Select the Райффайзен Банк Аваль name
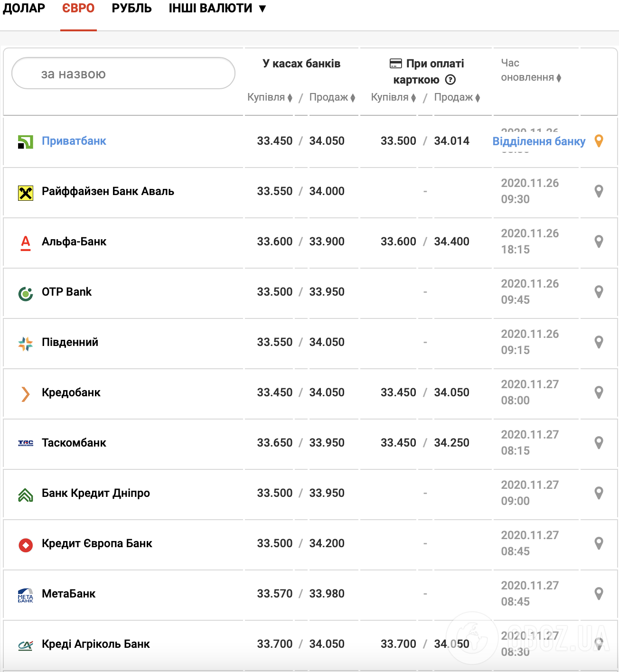The width and height of the screenshot is (619, 672). click(x=108, y=191)
